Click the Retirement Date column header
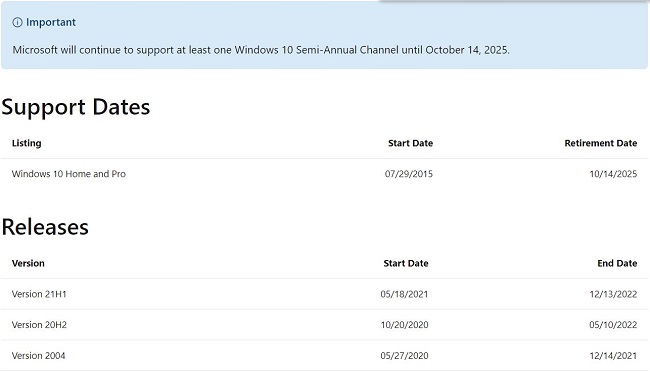This screenshot has height=372, width=650. click(x=601, y=143)
